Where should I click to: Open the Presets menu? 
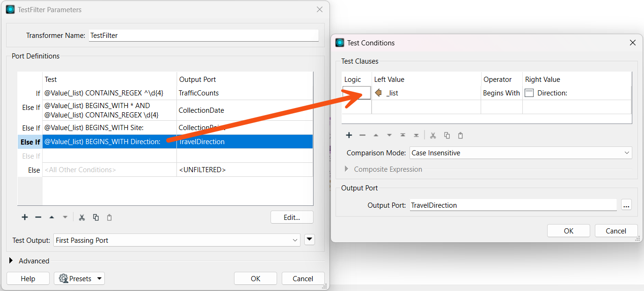(79, 279)
